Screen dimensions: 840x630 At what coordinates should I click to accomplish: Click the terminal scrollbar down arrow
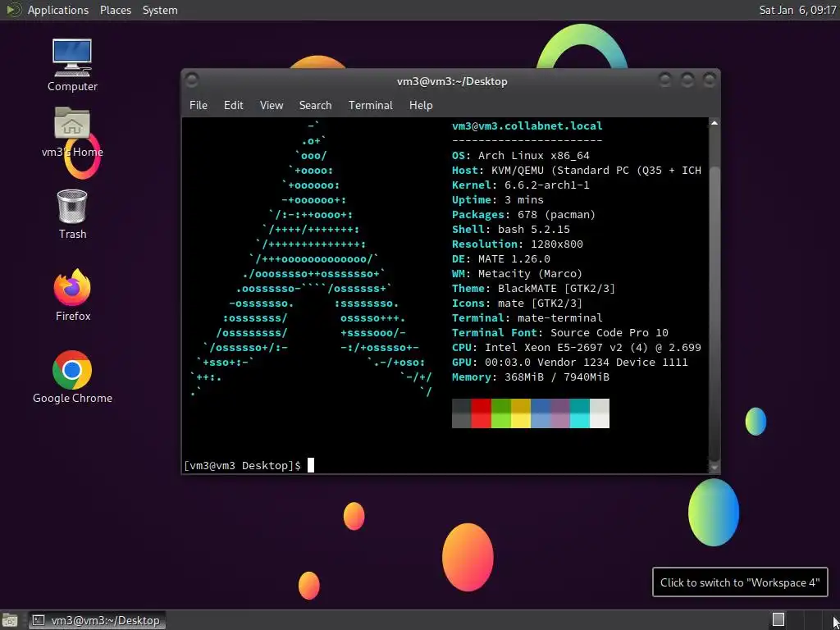714,468
